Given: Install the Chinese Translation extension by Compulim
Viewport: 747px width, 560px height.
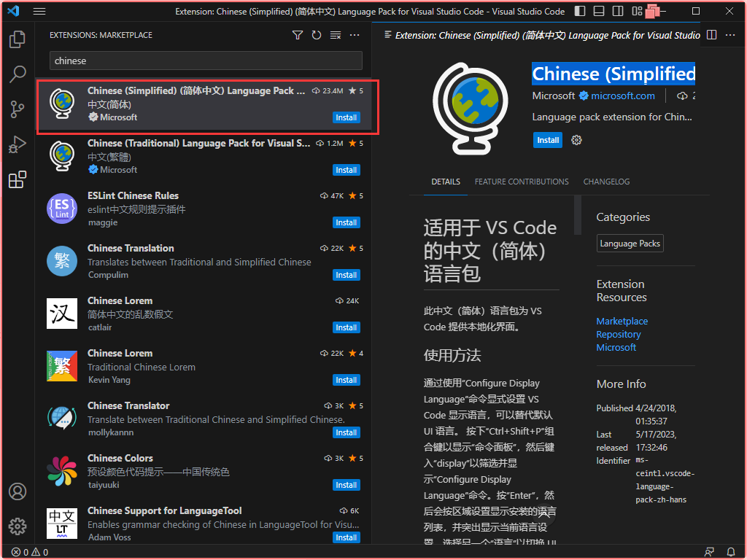Looking at the screenshot, I should (347, 275).
